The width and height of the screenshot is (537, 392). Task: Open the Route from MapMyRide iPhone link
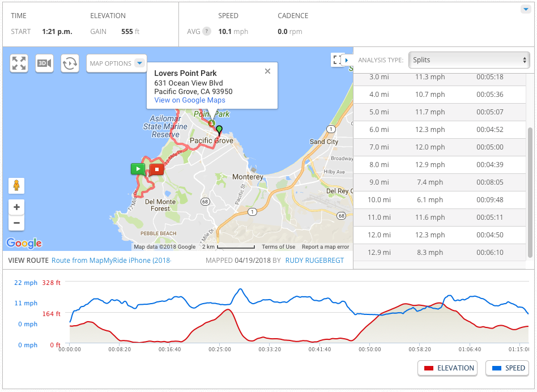coord(111,261)
